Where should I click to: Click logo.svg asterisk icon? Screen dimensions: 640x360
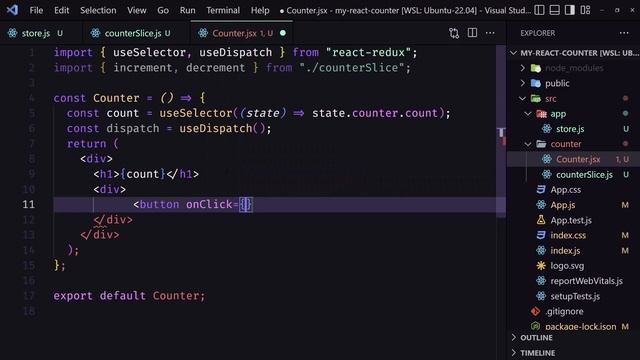pyautogui.click(x=541, y=266)
